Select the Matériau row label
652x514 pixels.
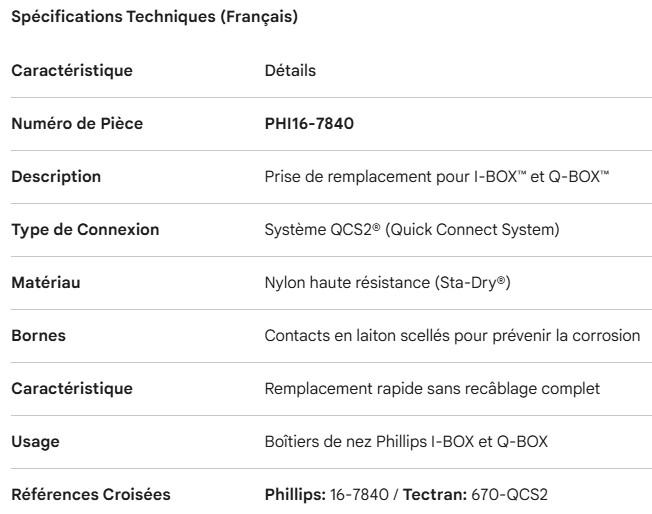tap(45, 282)
